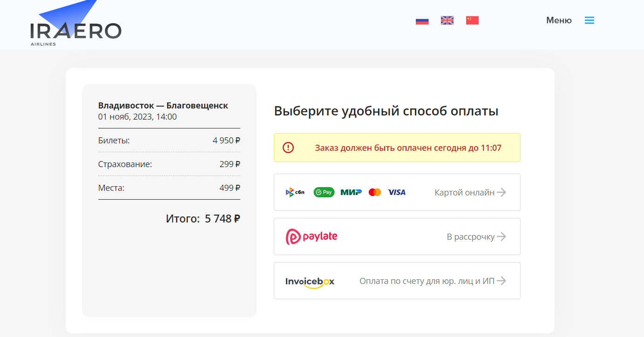Click the Mastercard logo icon
The width and height of the screenshot is (644, 337).
375,192
